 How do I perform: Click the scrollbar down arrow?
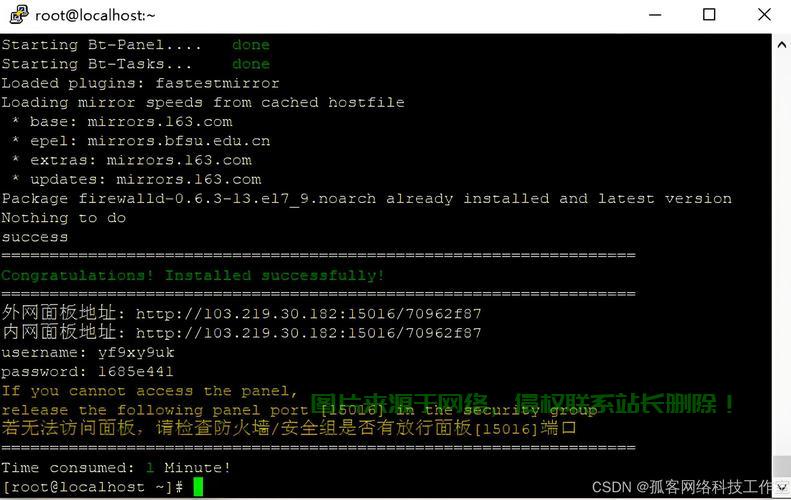tap(781, 487)
